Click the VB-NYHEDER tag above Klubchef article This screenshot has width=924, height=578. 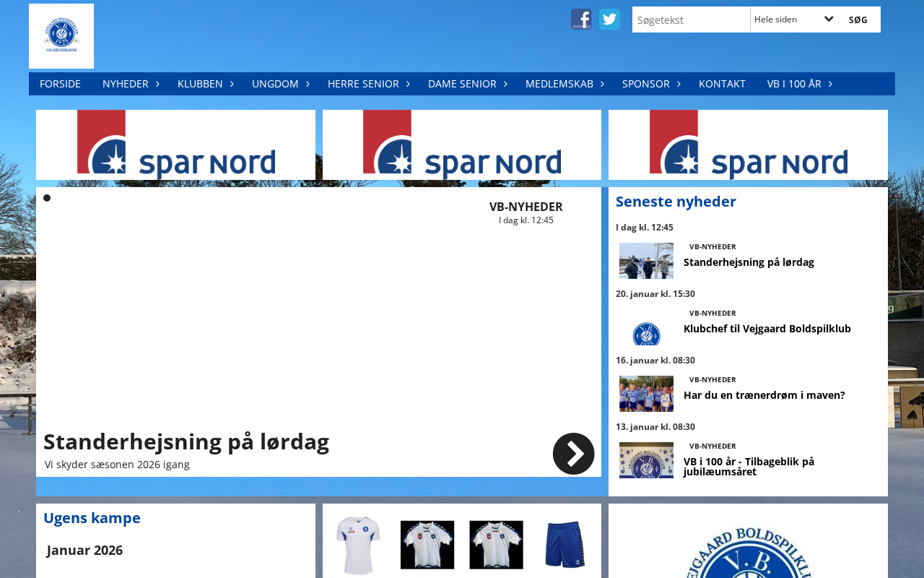pyautogui.click(x=712, y=314)
